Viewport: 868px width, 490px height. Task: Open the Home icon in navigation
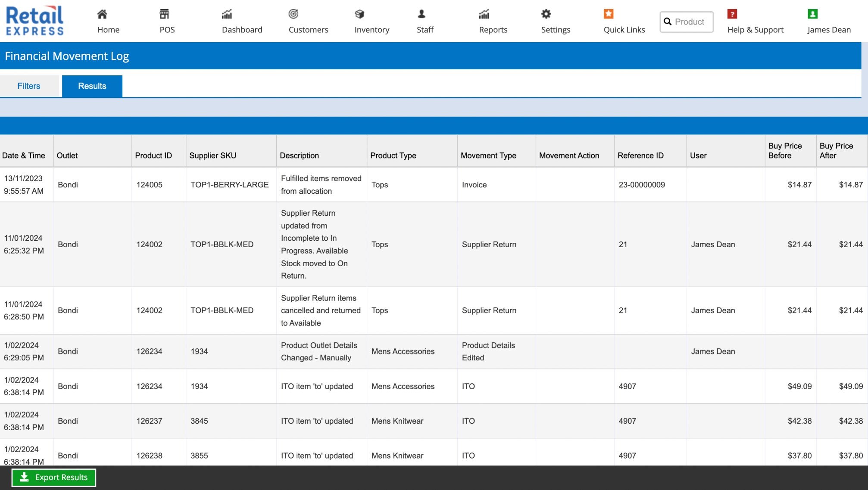point(102,14)
